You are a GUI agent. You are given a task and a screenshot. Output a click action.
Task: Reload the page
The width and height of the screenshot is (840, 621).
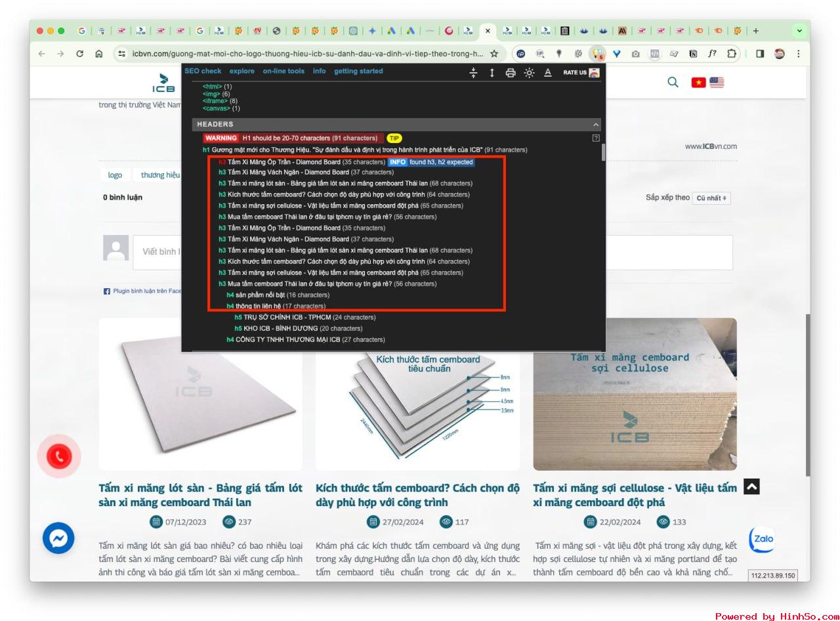click(x=79, y=54)
